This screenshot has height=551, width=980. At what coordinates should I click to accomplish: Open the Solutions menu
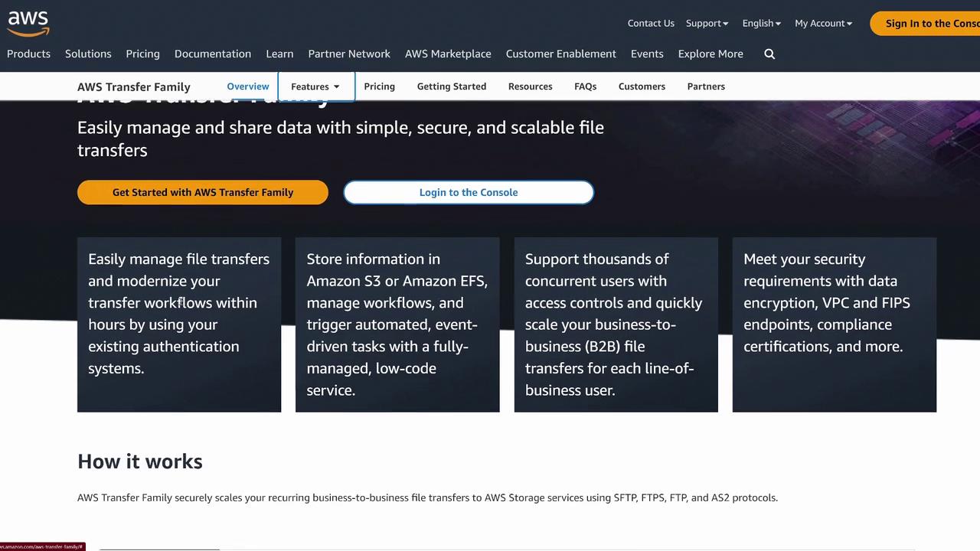[88, 54]
